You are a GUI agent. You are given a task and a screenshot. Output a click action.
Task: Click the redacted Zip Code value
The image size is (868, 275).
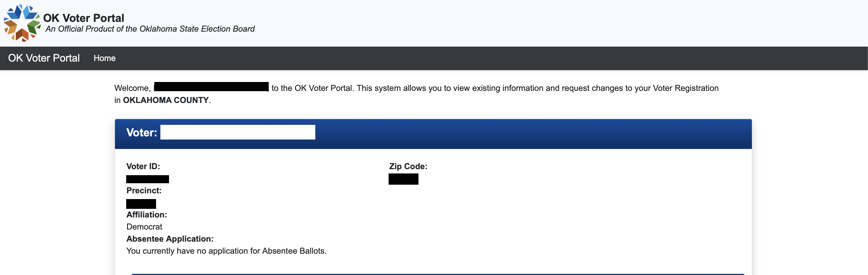[x=403, y=179]
